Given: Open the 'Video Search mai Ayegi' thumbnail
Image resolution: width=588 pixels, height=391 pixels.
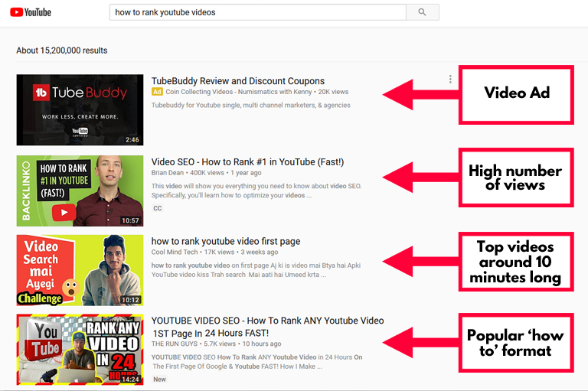Looking at the screenshot, I should coord(80,270).
